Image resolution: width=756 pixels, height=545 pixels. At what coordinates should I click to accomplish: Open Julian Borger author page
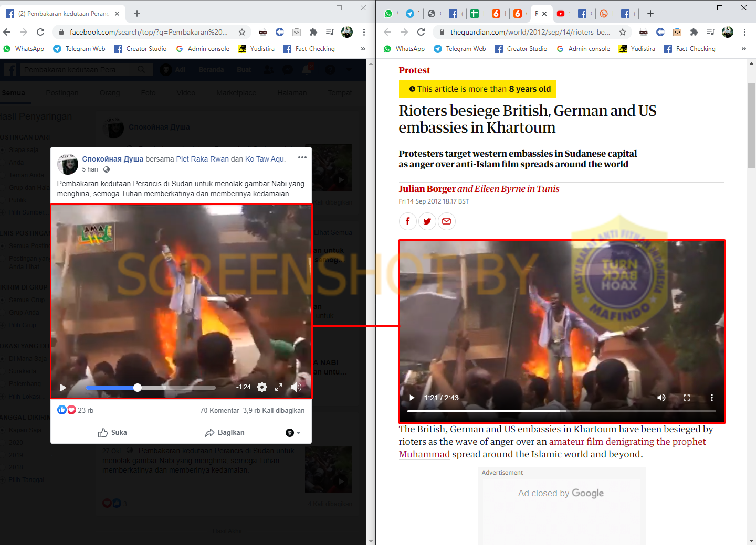click(427, 189)
